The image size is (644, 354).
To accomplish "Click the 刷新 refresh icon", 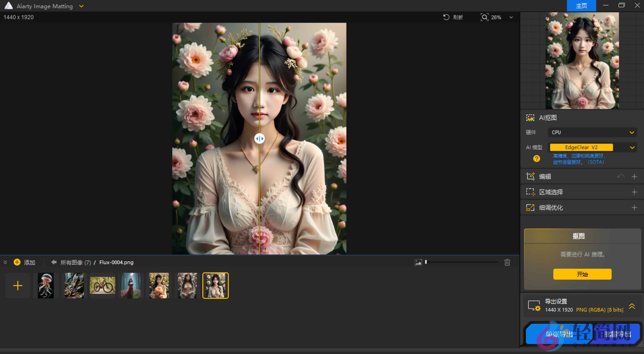I will click(x=446, y=17).
